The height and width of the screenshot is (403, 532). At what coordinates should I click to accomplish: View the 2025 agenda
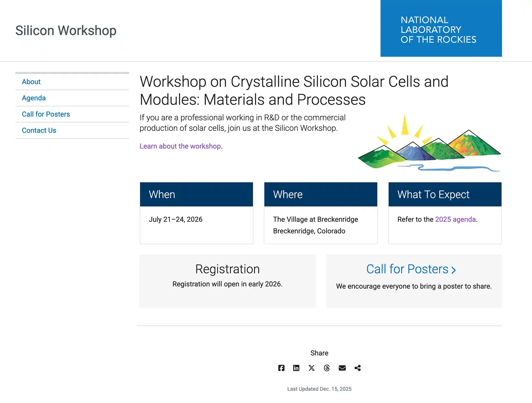(x=455, y=219)
